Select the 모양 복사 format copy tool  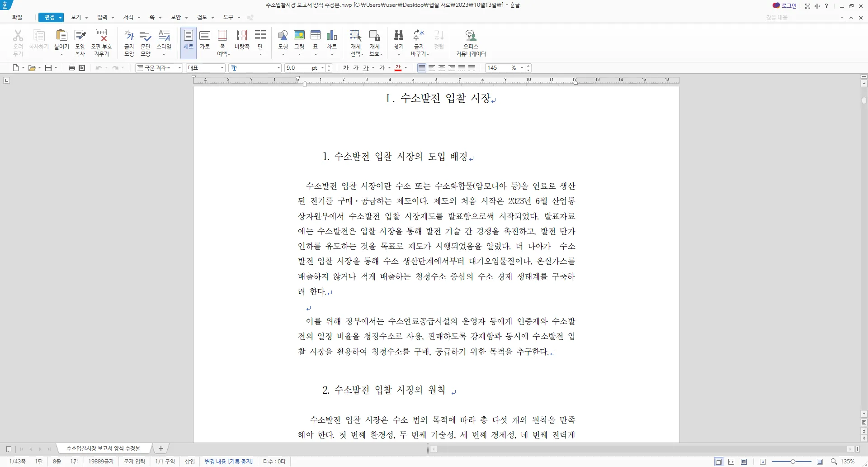click(x=80, y=43)
